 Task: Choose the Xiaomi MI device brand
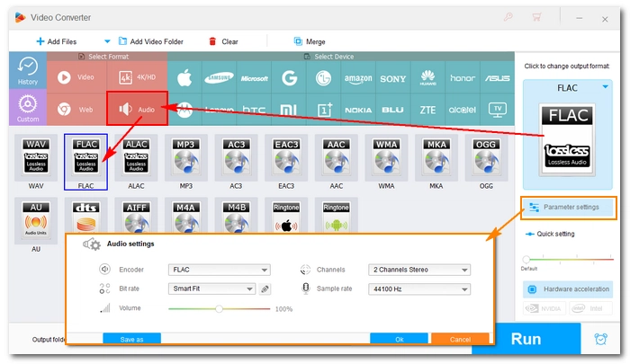[289, 110]
